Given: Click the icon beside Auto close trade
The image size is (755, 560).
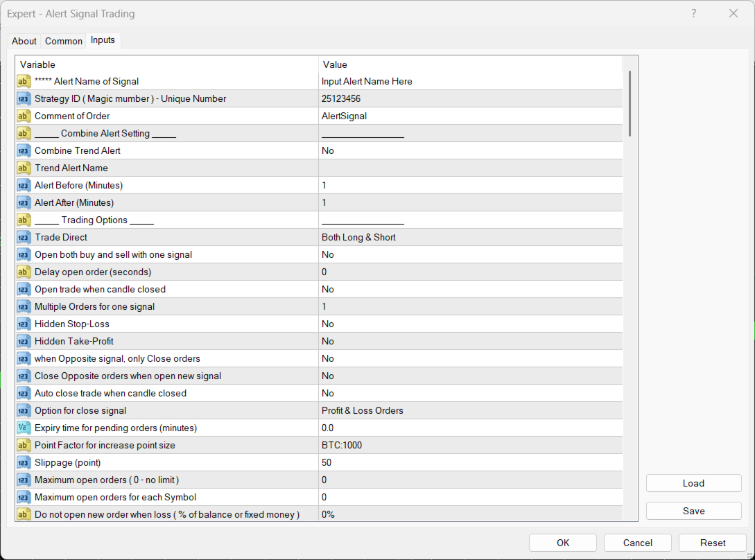Looking at the screenshot, I should (23, 394).
